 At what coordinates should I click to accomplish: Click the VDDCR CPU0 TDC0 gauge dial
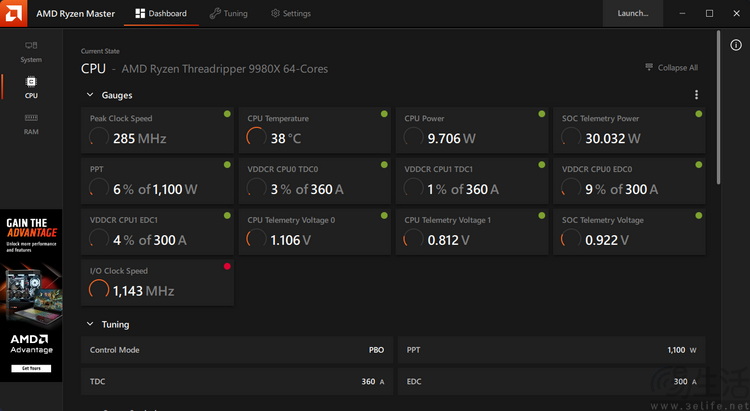tap(256, 188)
